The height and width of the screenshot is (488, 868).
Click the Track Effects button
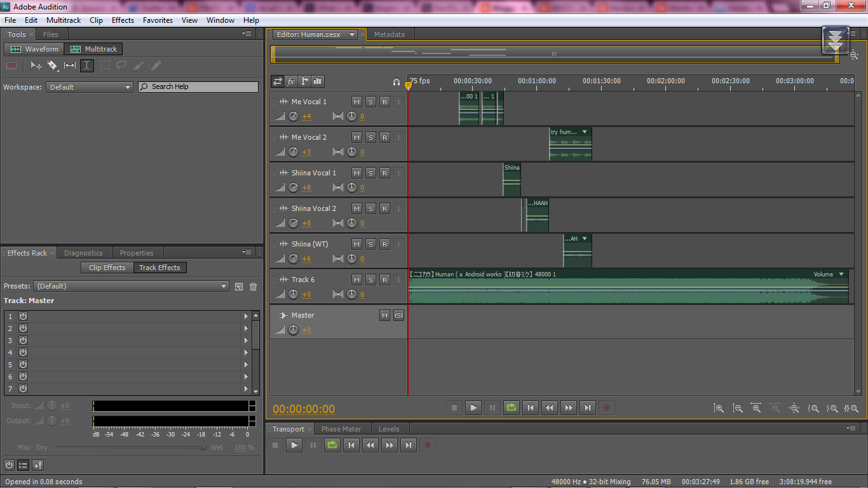pyautogui.click(x=159, y=268)
